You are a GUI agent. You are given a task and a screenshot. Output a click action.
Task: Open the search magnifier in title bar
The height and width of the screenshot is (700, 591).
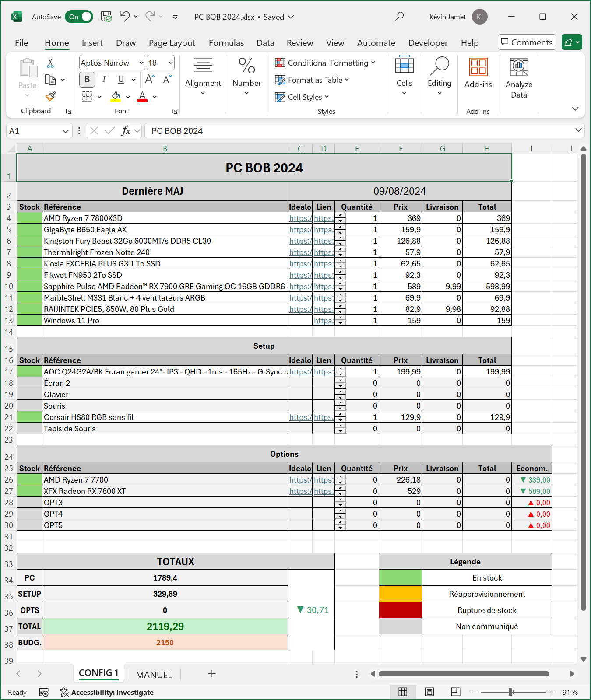[x=399, y=17]
